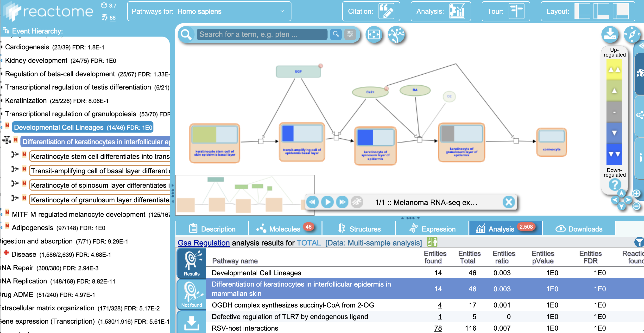
Task: Open the Pathways for Homo sapiens dropdown
Action: [209, 11]
